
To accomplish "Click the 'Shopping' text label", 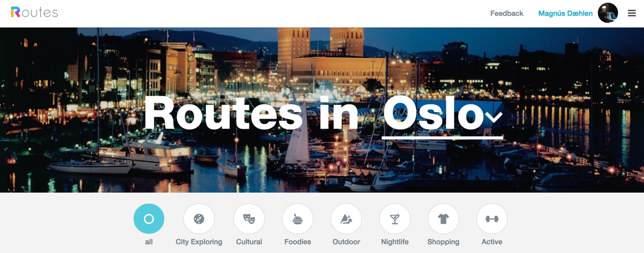I will click(444, 242).
